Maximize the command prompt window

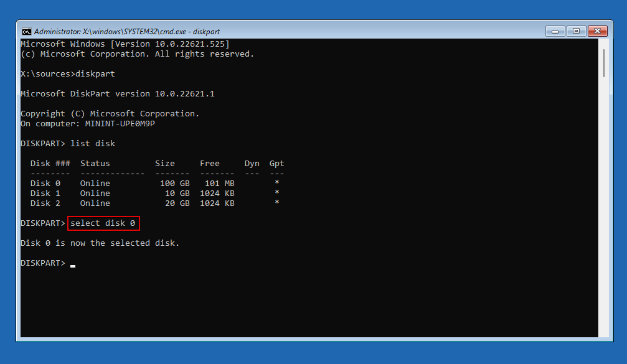(575, 30)
